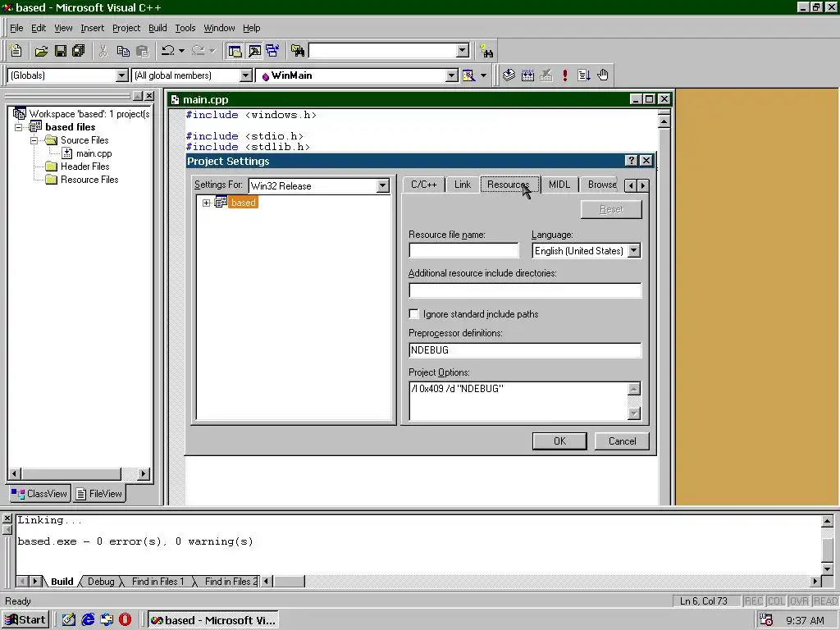Select main.cpp in the file tree

point(94,153)
